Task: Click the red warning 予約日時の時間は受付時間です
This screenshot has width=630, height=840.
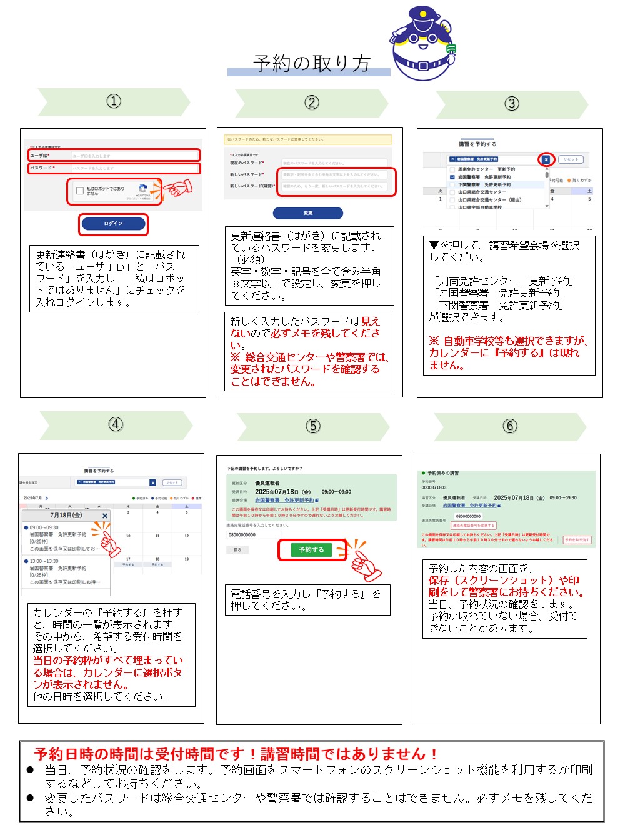Action: (236, 754)
